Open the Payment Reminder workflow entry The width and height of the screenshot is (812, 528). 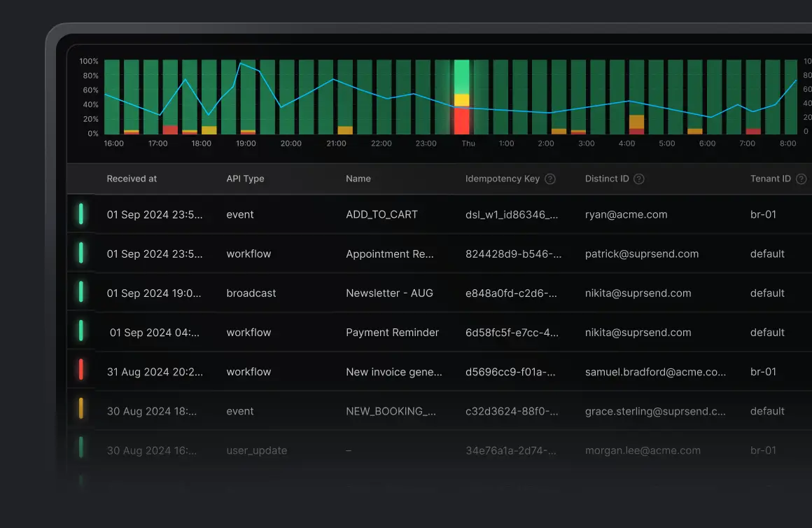(x=392, y=333)
